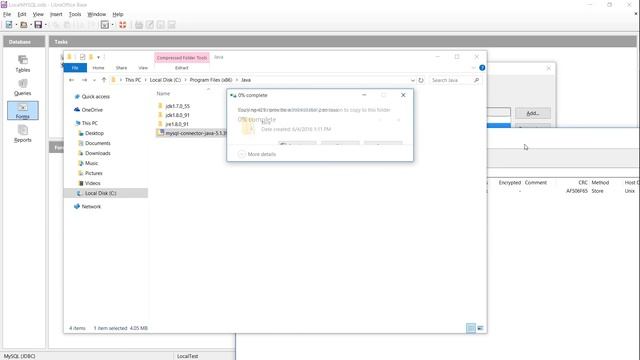Open the recent locations dropdown in Explorer

[94, 80]
